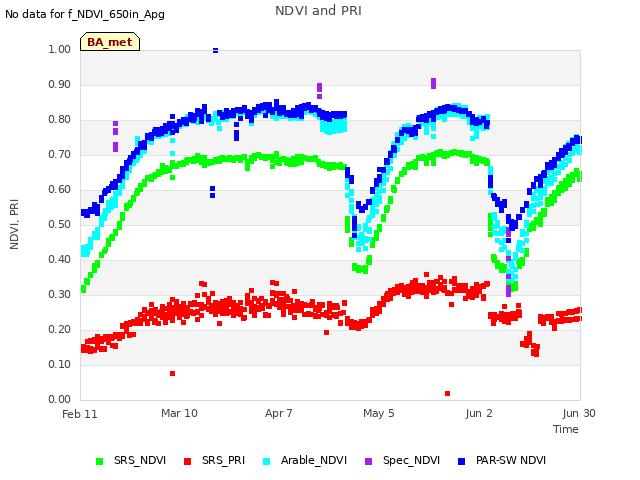Select the SRS_NDVI legend label
640x480 pixels.
(140, 460)
